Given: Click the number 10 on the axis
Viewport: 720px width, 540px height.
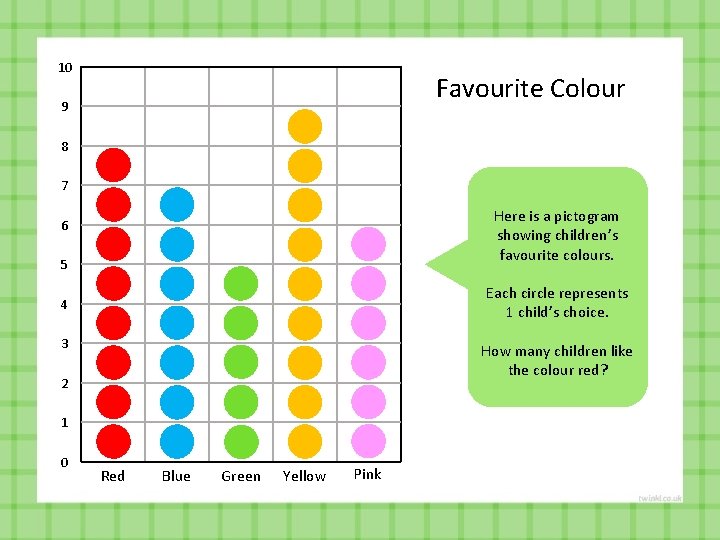Looking at the screenshot, I should pyautogui.click(x=65, y=68).
